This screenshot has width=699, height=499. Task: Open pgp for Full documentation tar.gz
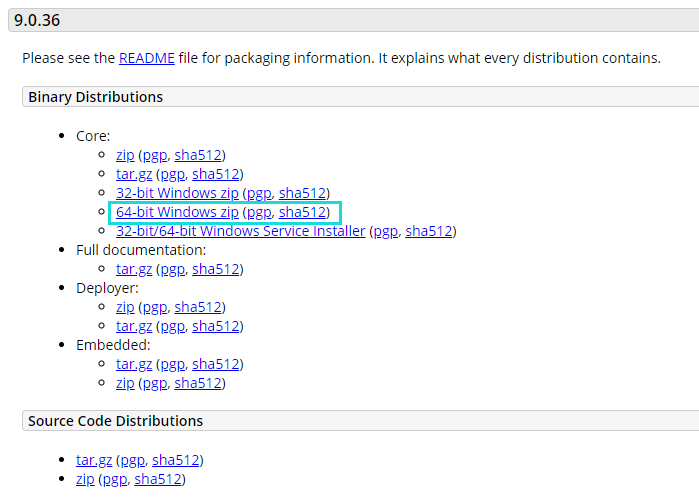[x=173, y=269]
